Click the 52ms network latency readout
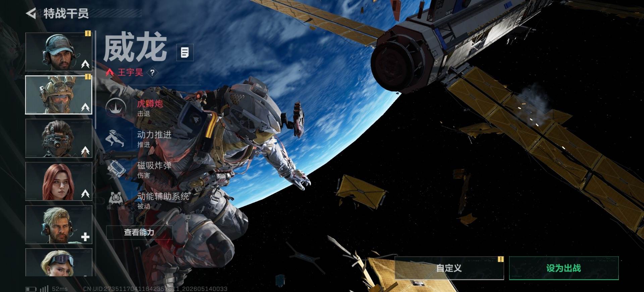Viewport: 644px width, 292px height. coord(60,289)
